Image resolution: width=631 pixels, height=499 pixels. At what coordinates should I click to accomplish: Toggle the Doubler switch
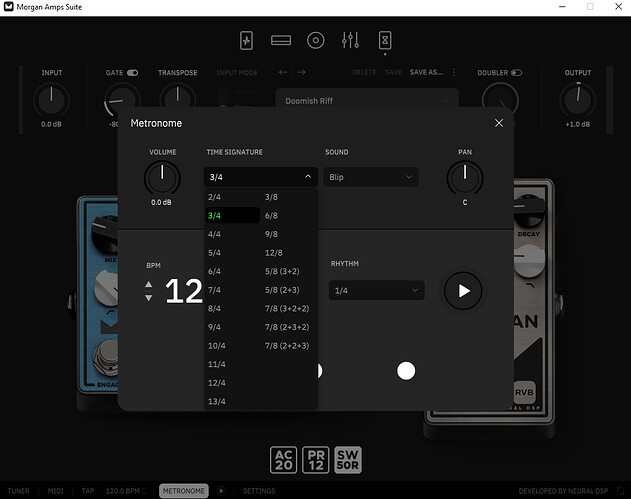point(516,73)
